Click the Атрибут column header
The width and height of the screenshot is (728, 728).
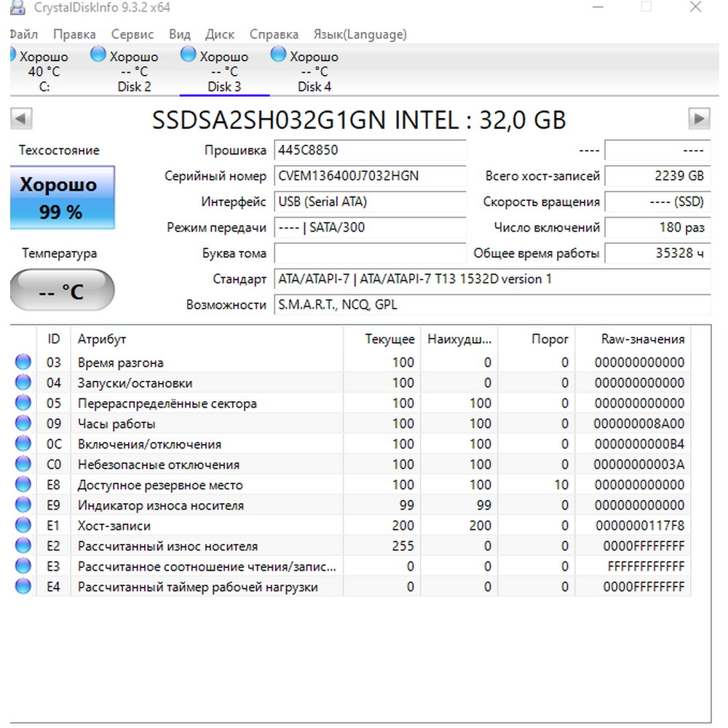(x=207, y=339)
